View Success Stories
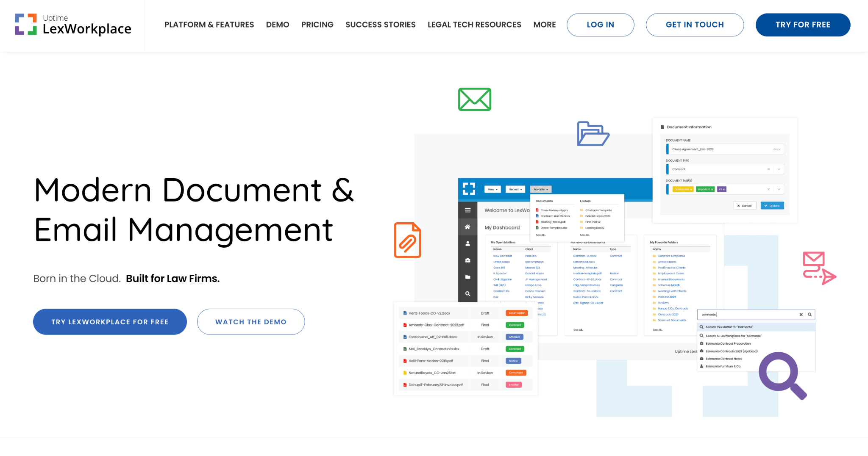This screenshot has width=868, height=456. point(380,25)
